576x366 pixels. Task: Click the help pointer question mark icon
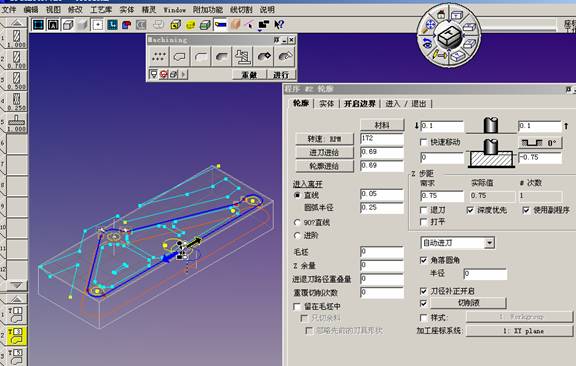click(279, 25)
